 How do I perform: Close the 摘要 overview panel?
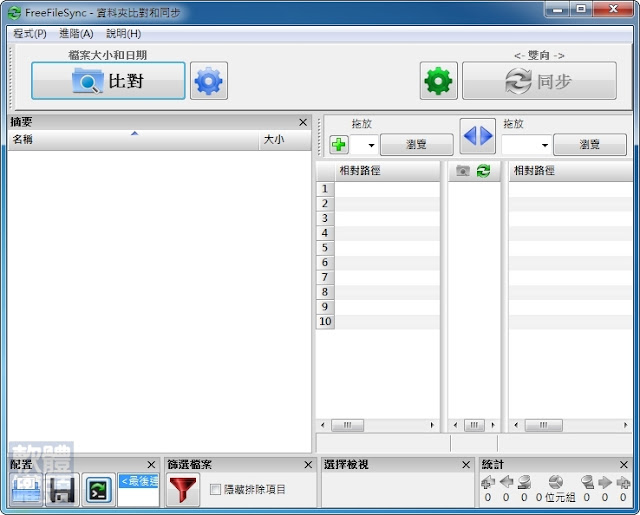coord(303,122)
